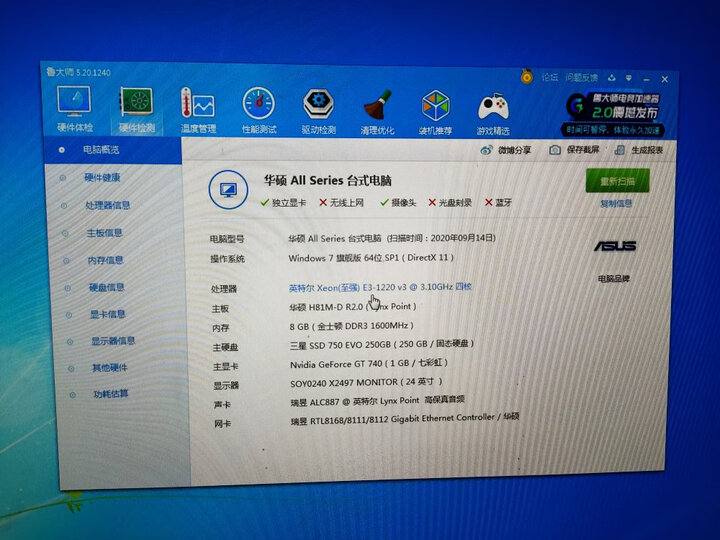Click 华硕 All Series 台式电脑 heading
The width and height of the screenshot is (720, 540).
tap(327, 180)
